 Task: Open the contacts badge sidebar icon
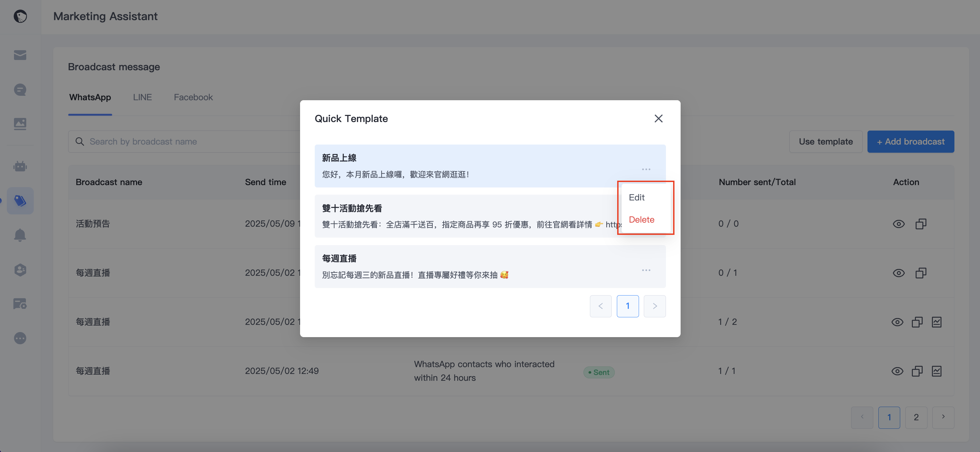[x=20, y=270]
